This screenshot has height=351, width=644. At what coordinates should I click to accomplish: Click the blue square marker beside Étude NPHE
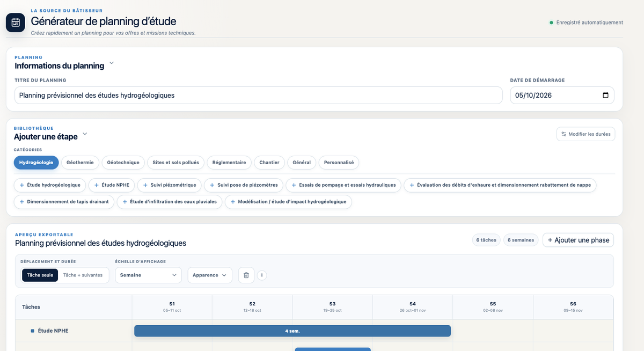(33, 331)
